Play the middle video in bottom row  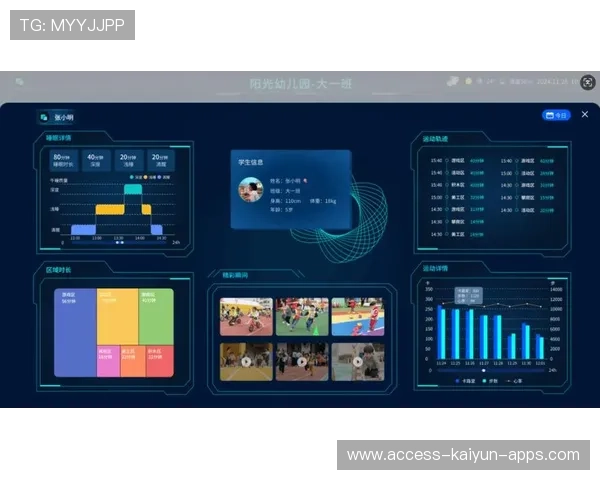(301, 361)
